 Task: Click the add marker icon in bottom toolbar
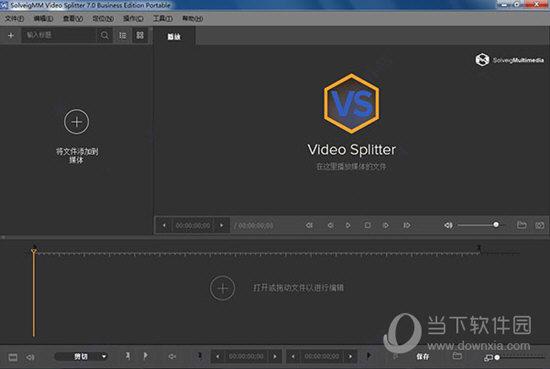tap(128, 356)
